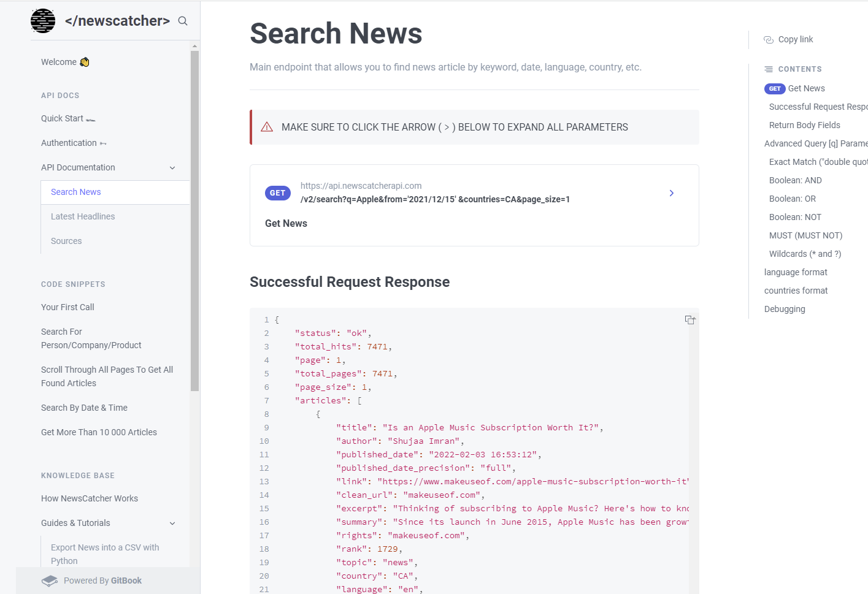Jump to Return Body Fields section
The height and width of the screenshot is (594, 868).
tap(804, 125)
